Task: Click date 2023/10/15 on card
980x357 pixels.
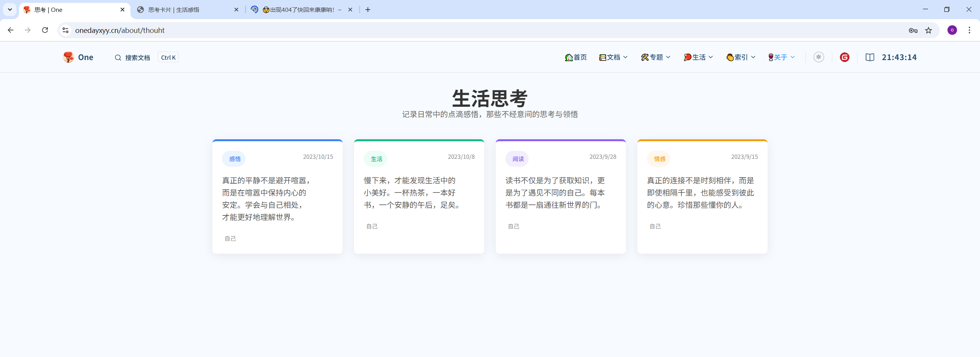Action: coord(318,157)
